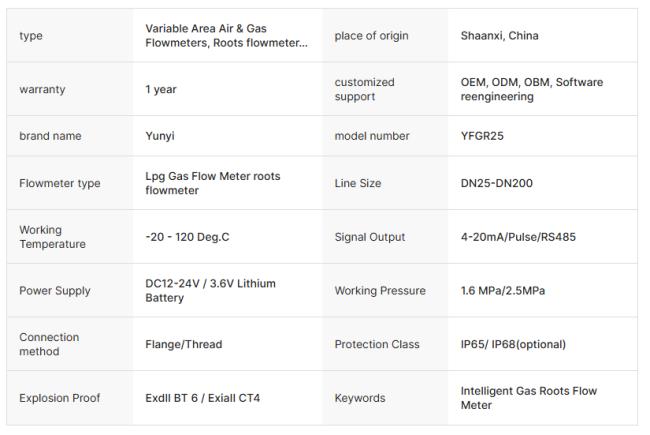Image resolution: width=650 pixels, height=435 pixels.
Task: Click the brand name value 'Yunyi'
Action: (162, 136)
